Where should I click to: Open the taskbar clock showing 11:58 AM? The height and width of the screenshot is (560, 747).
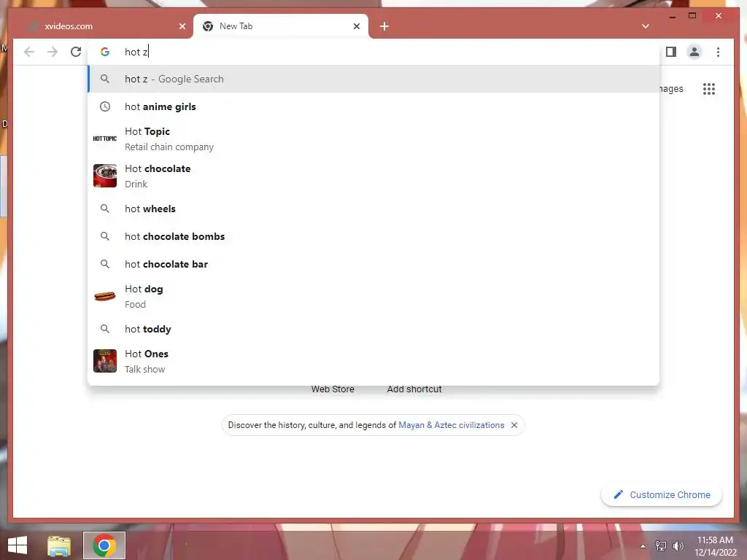715,546
